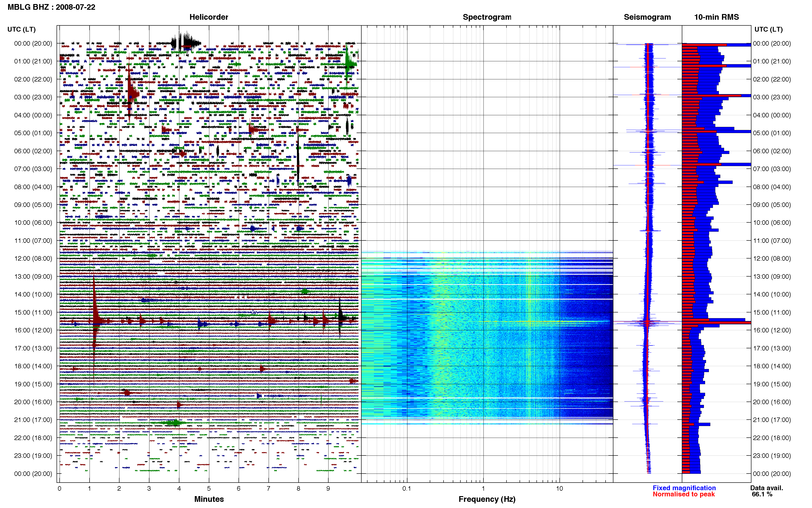Click the 'Normalised to peak' legend text
The width and height of the screenshot is (812, 508).
pyautogui.click(x=684, y=494)
